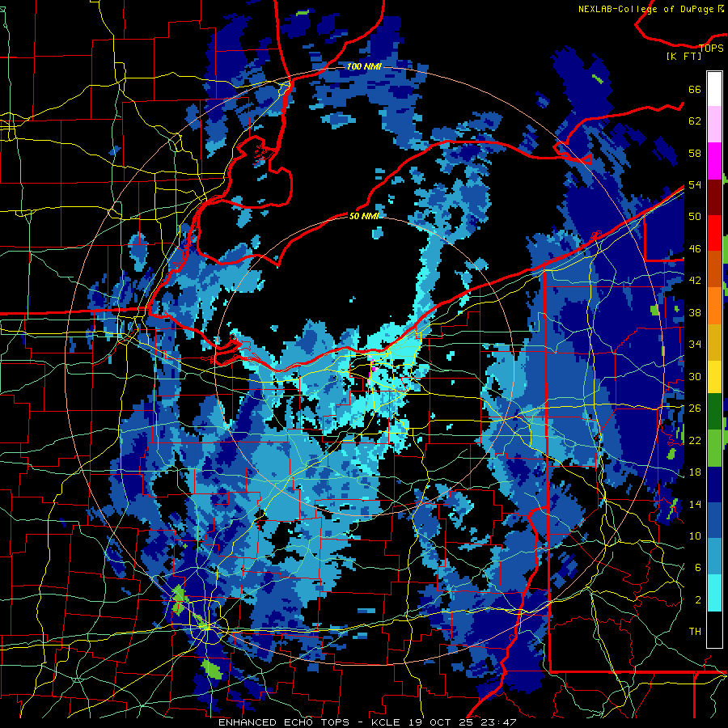This screenshot has height=728, width=728.
Task: Click the TOPS legend title
Action: (x=711, y=48)
